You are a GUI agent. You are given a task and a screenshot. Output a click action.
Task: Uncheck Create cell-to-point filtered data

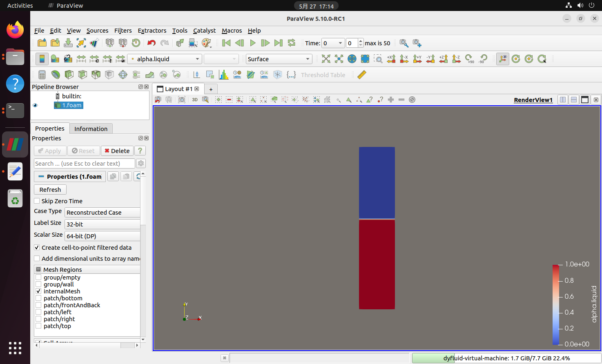click(37, 247)
